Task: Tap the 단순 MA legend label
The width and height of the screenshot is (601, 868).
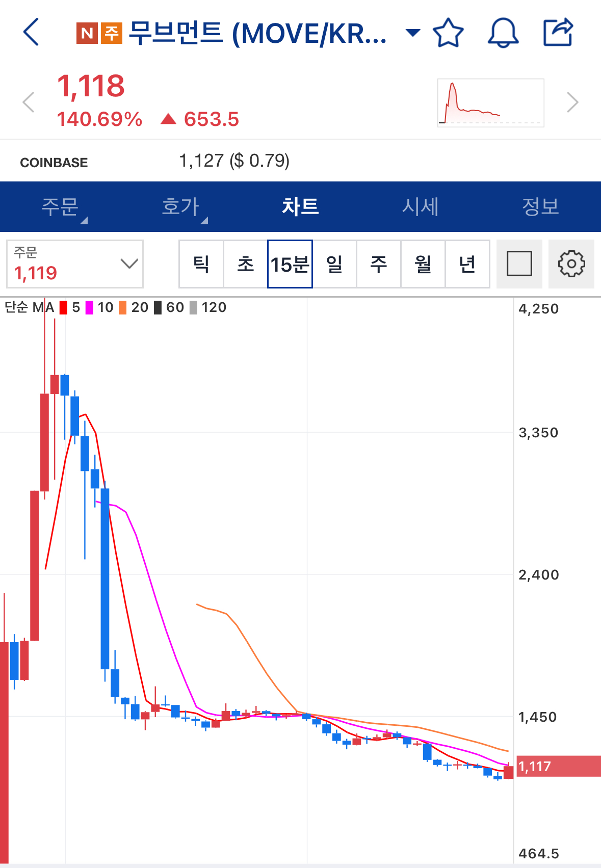Action: 29,307
